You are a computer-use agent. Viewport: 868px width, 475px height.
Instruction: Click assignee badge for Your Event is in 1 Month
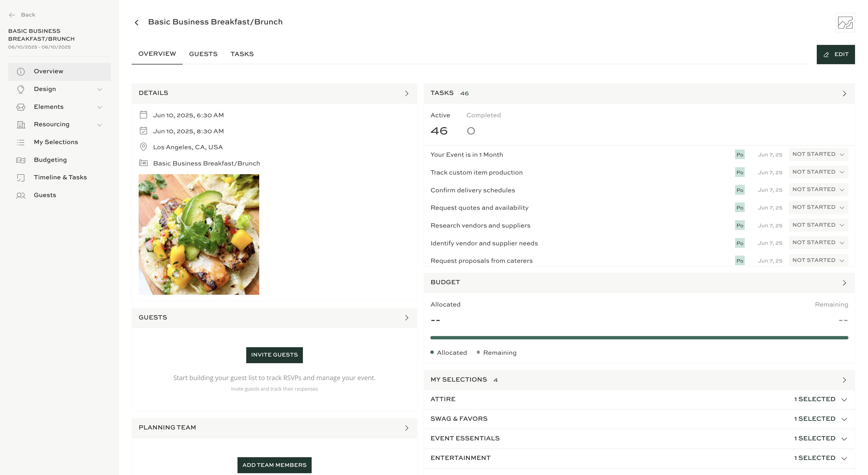[740, 155]
